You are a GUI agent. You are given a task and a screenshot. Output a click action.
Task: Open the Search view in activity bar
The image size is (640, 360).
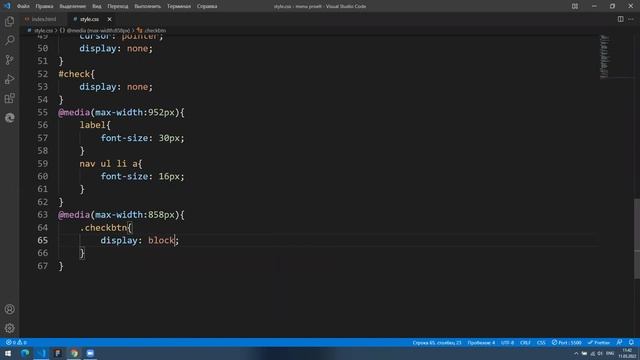pyautogui.click(x=9, y=40)
